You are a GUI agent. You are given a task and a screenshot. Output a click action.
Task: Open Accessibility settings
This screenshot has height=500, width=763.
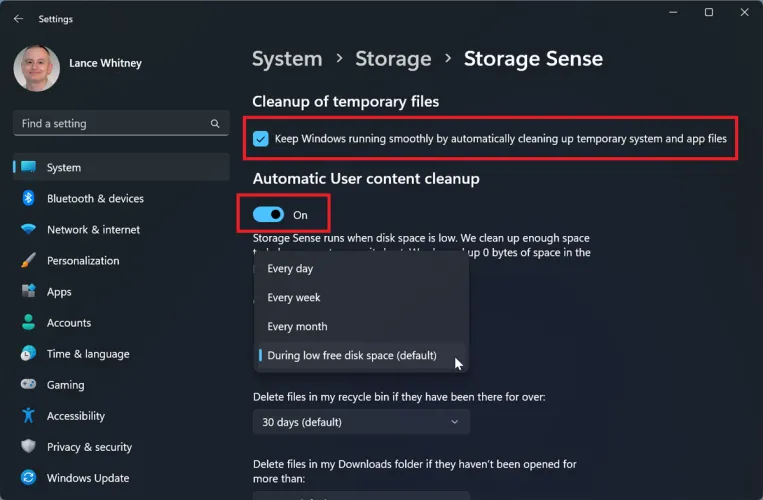click(x=75, y=416)
